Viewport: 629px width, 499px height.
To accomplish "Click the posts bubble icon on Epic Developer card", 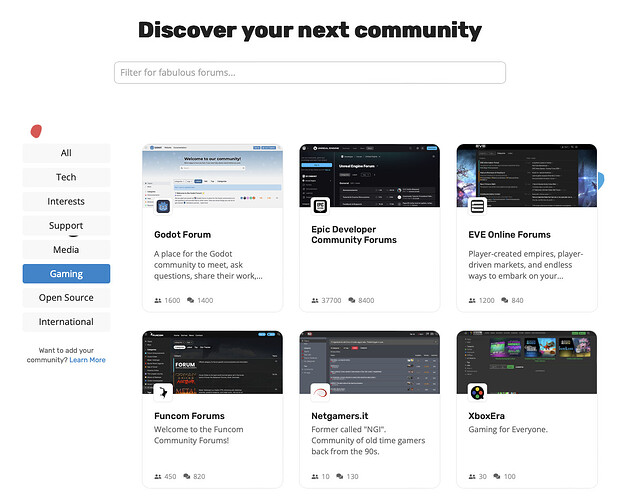I will [352, 300].
